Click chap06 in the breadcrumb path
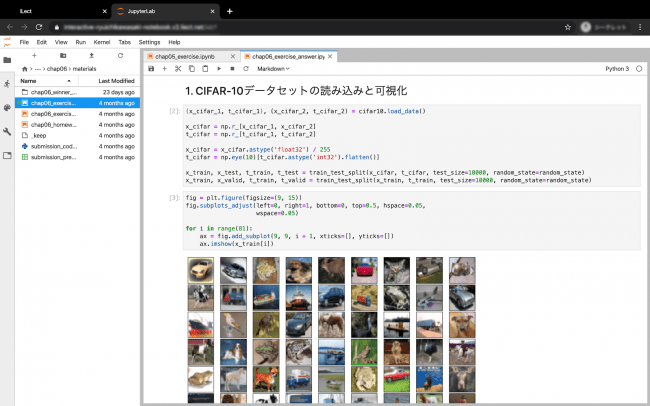Image resolution: width=650 pixels, height=406 pixels. (57, 69)
